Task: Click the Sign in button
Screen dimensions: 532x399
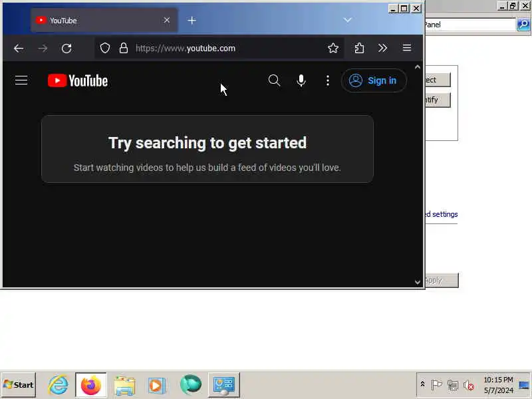Action: pyautogui.click(x=374, y=80)
